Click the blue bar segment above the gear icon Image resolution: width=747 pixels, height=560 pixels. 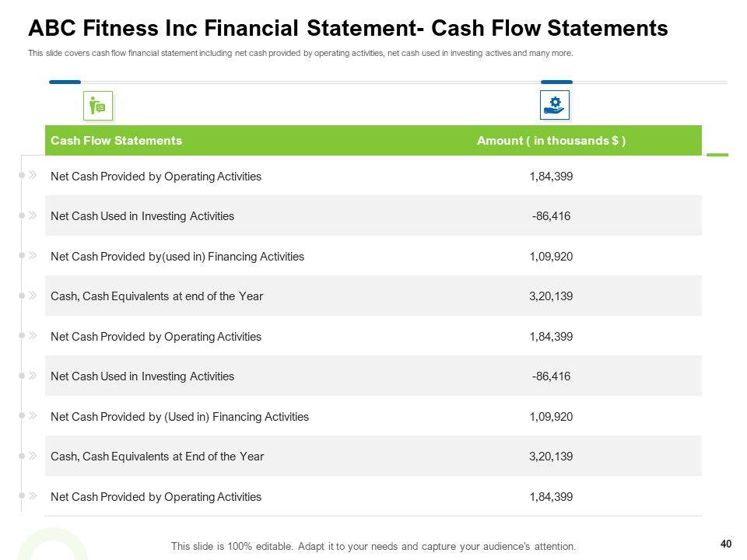[x=556, y=82]
